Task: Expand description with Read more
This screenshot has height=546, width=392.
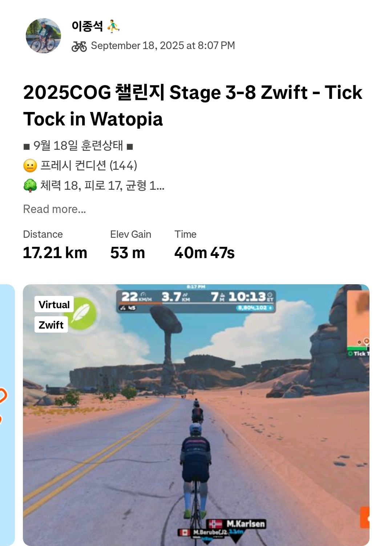Action: point(54,209)
